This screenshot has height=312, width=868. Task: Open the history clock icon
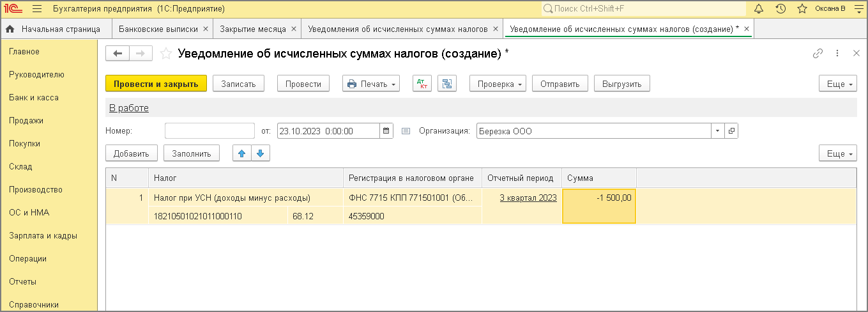(780, 9)
